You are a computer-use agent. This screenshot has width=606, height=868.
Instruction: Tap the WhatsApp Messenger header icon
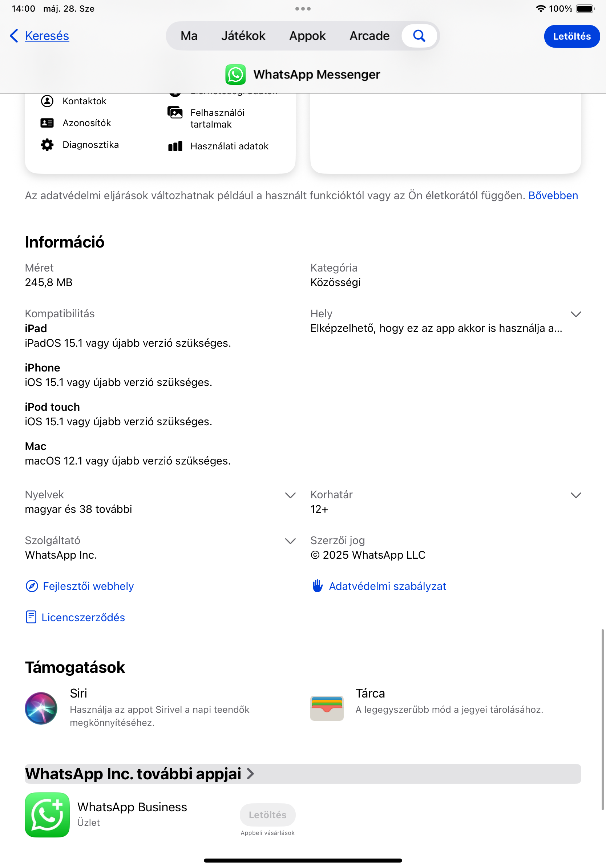pyautogui.click(x=235, y=75)
